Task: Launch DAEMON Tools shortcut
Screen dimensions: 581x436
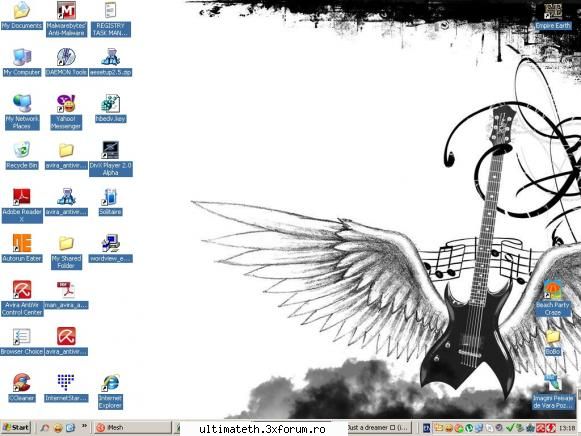Action: tap(66, 57)
